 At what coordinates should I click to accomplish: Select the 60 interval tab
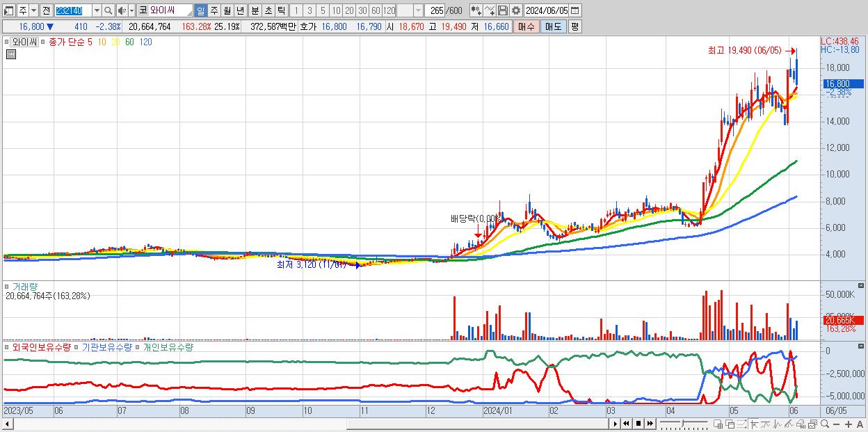[x=376, y=10]
